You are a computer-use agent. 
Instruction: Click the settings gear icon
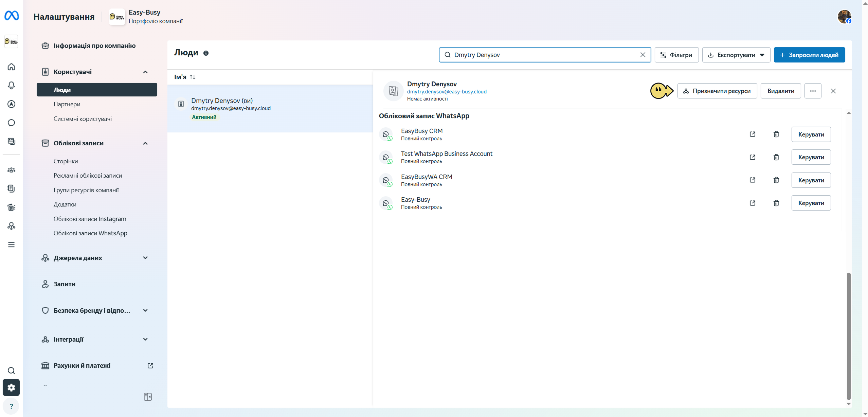[x=11, y=387]
